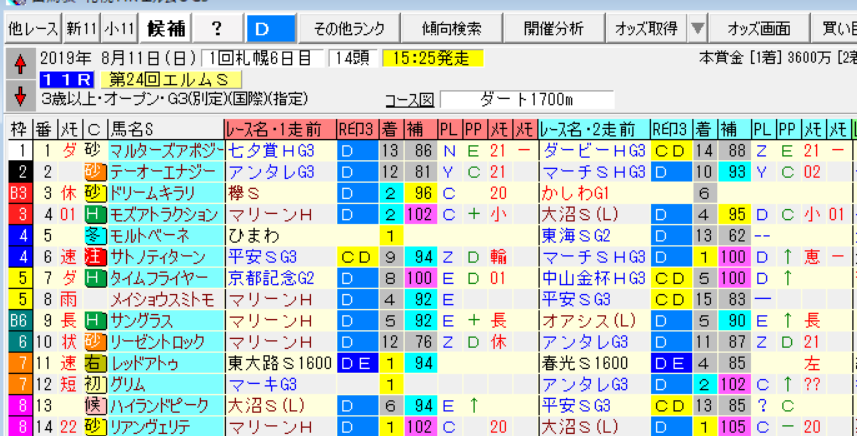Click 注 icon for サトノティターン
The width and height of the screenshot is (857, 436).
(95, 257)
